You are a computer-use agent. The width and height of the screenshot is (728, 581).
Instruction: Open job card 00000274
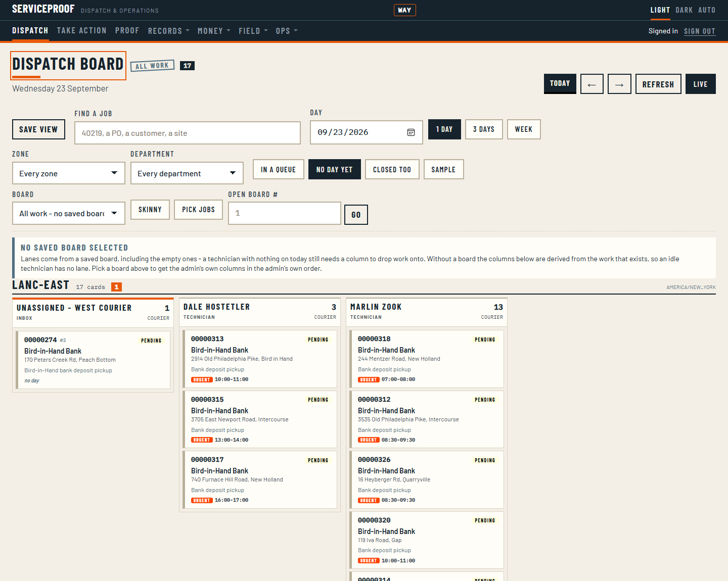(x=93, y=360)
